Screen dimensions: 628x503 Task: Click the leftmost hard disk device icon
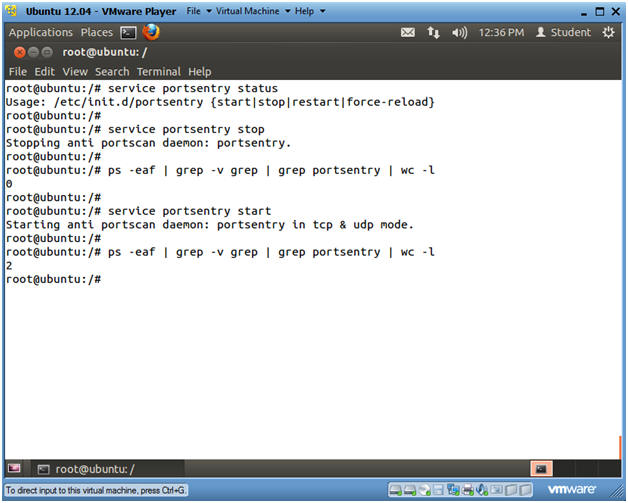tap(395, 490)
